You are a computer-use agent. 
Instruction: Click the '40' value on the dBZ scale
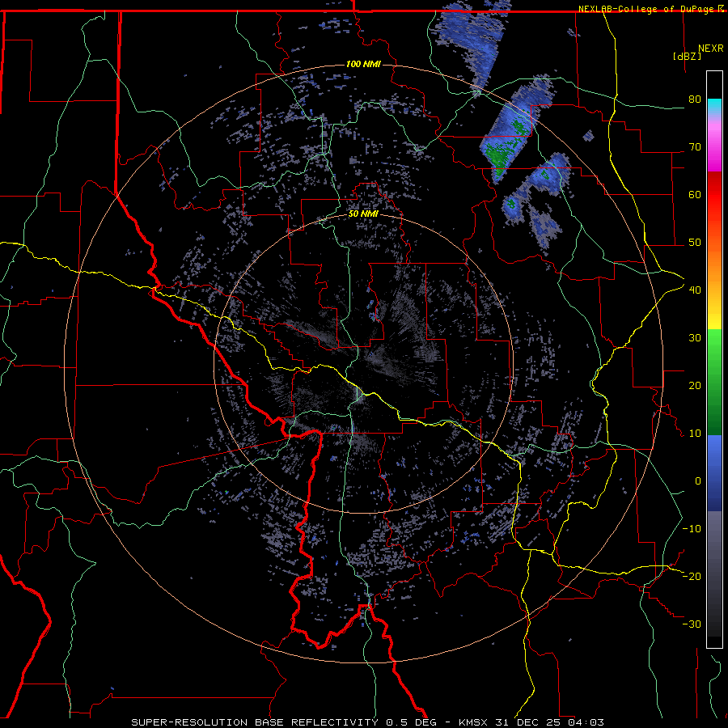pos(695,290)
